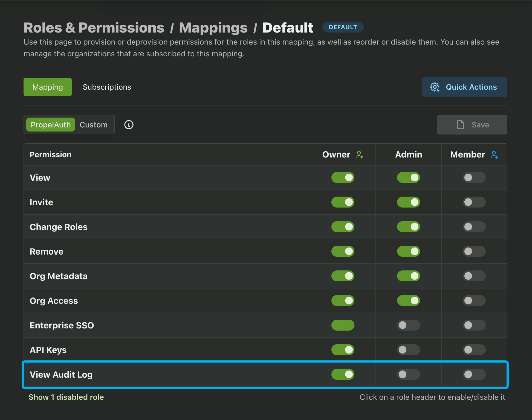The height and width of the screenshot is (420, 532).
Task: Open the info tooltip next to Custom toggle
Action: (x=129, y=125)
